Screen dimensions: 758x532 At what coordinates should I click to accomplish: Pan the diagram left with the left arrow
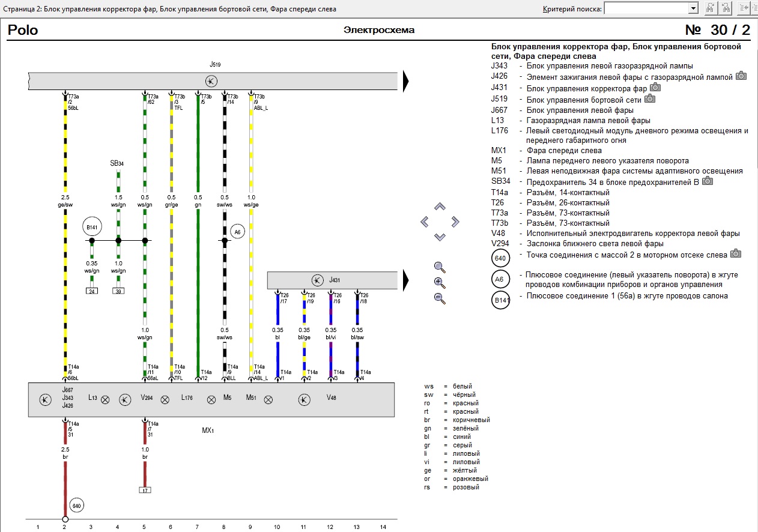pyautogui.click(x=425, y=222)
